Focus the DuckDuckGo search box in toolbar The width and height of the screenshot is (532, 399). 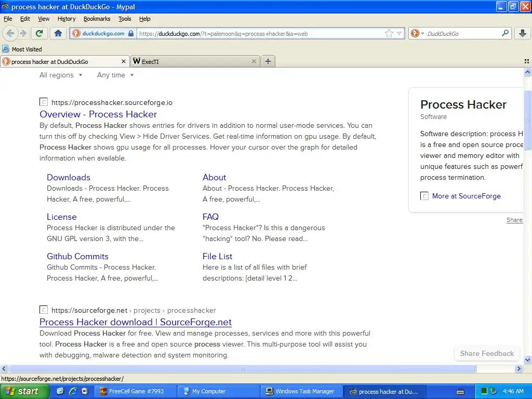[462, 33]
